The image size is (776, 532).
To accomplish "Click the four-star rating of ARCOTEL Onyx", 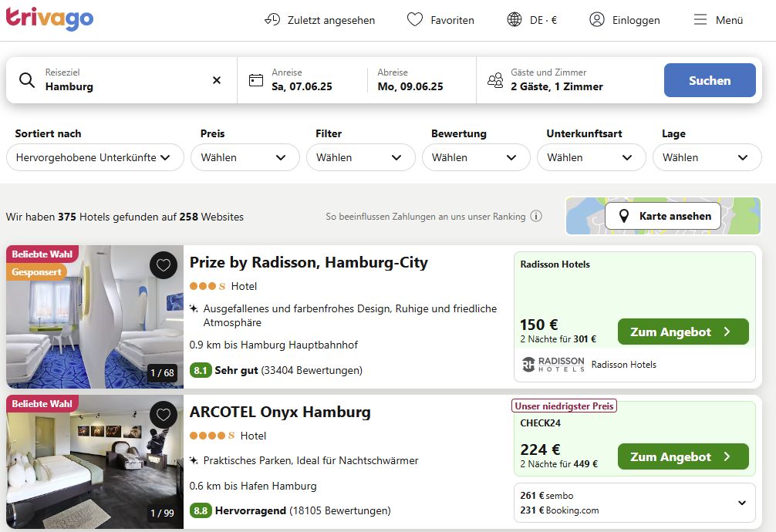I will point(212,436).
